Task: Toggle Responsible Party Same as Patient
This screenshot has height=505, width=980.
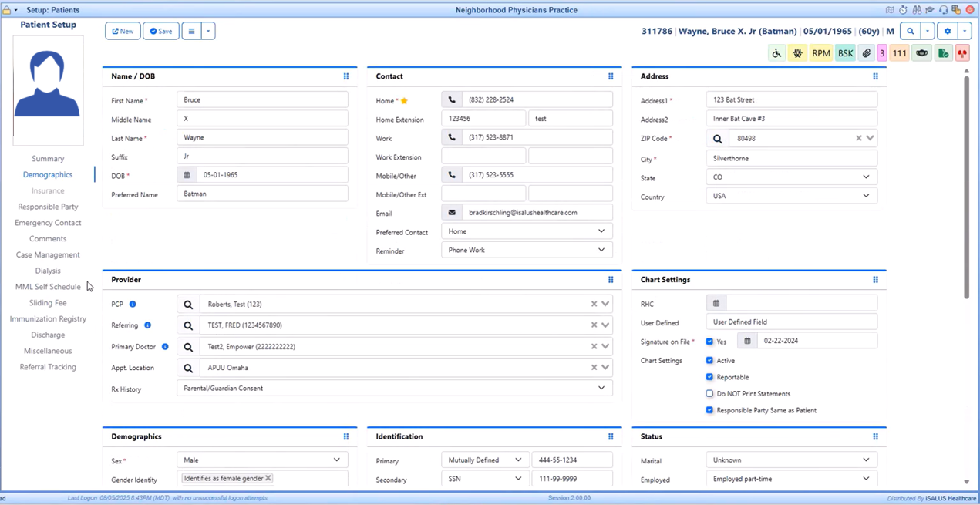Action: (709, 410)
